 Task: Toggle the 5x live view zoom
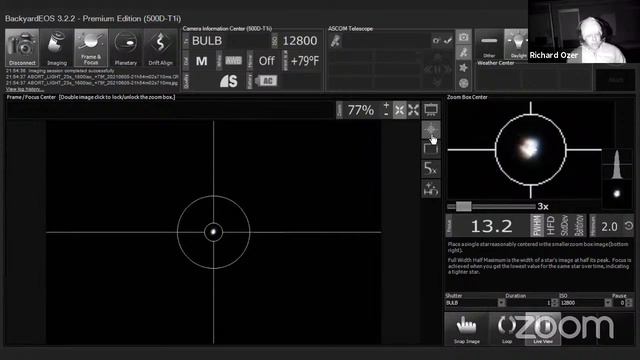[x=431, y=168]
